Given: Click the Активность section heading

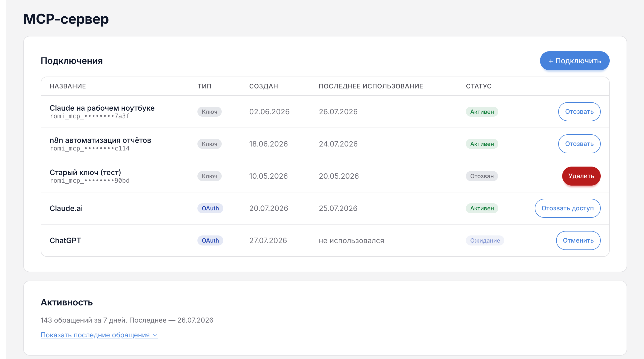Looking at the screenshot, I should (x=67, y=302).
